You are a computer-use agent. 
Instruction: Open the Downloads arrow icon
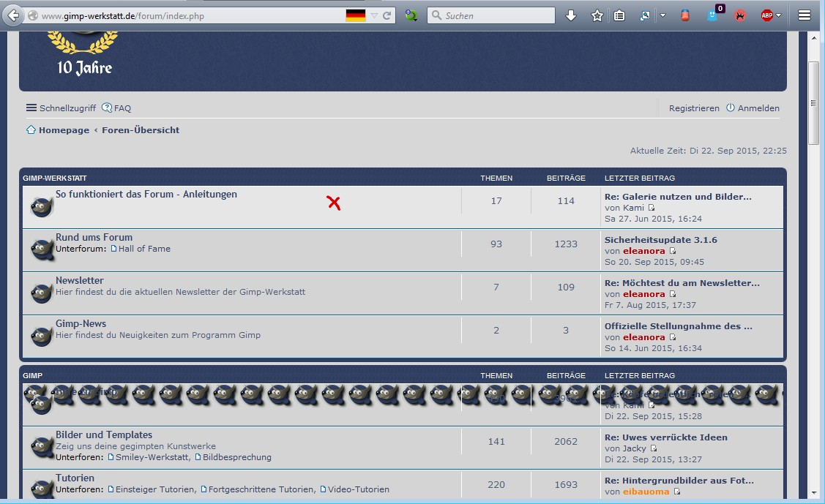pos(571,16)
